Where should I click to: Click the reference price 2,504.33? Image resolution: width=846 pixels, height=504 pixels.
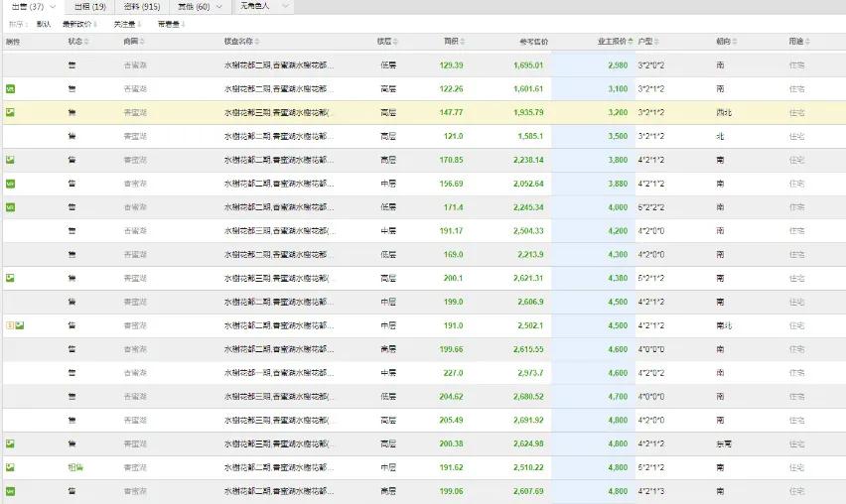(x=528, y=231)
